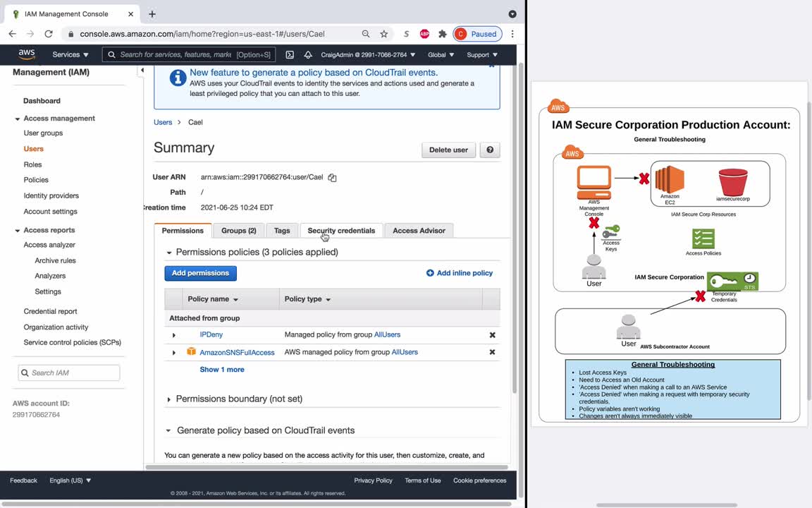
Task: Open the Support dropdown menu
Action: [x=482, y=54]
